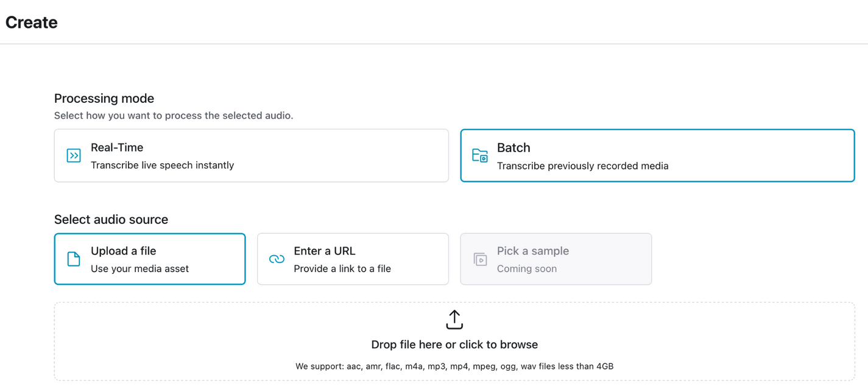The height and width of the screenshot is (392, 868).
Task: Click the 'Coming soon' label
Action: [x=527, y=268]
